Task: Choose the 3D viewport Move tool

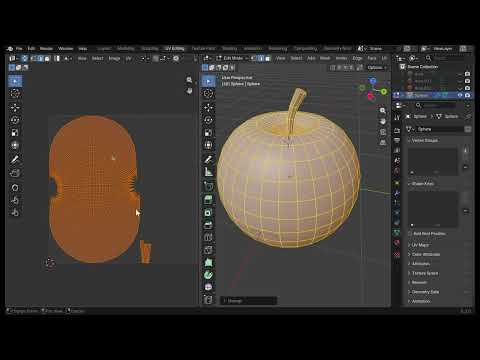Action: click(208, 108)
